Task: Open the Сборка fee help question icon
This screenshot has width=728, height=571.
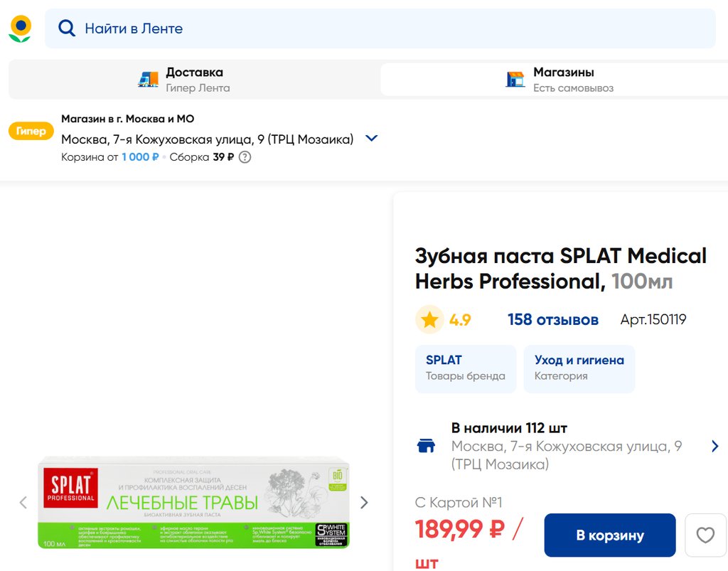Action: (245, 157)
